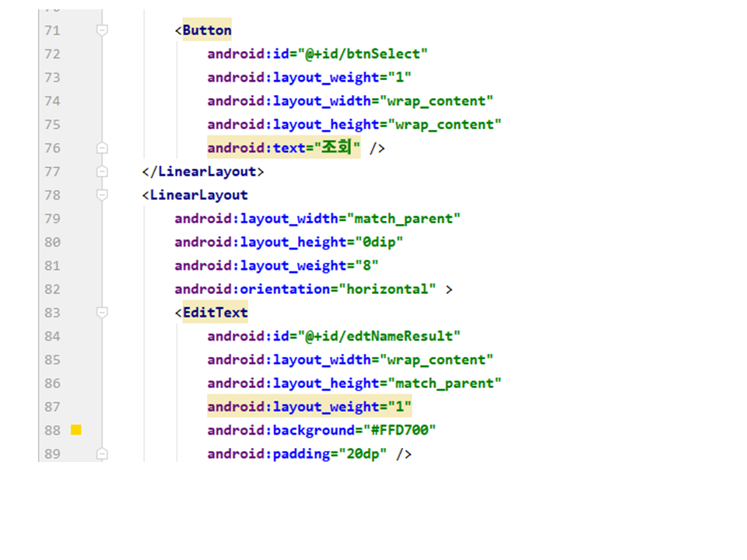Image resolution: width=747 pixels, height=560 pixels.
Task: Place cursor on the "조회" text value
Action: (337, 148)
